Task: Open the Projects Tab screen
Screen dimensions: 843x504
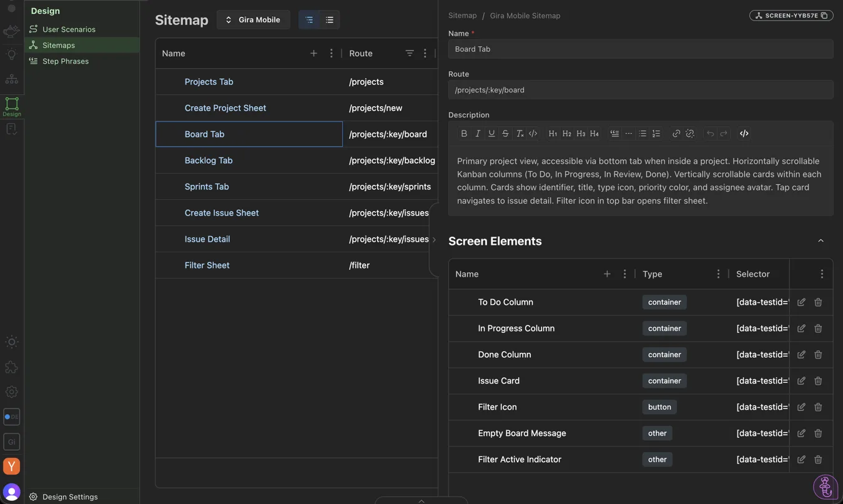Action: tap(209, 82)
